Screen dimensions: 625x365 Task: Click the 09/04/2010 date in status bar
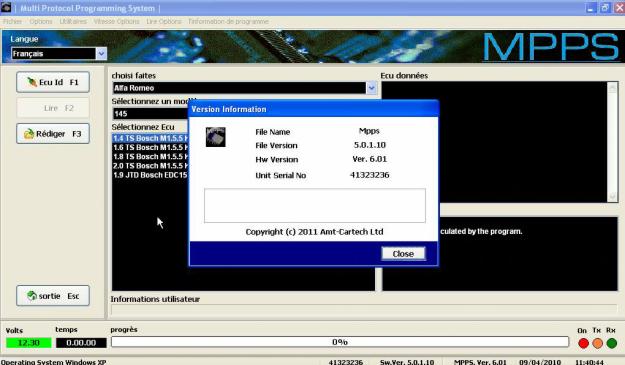(540, 362)
